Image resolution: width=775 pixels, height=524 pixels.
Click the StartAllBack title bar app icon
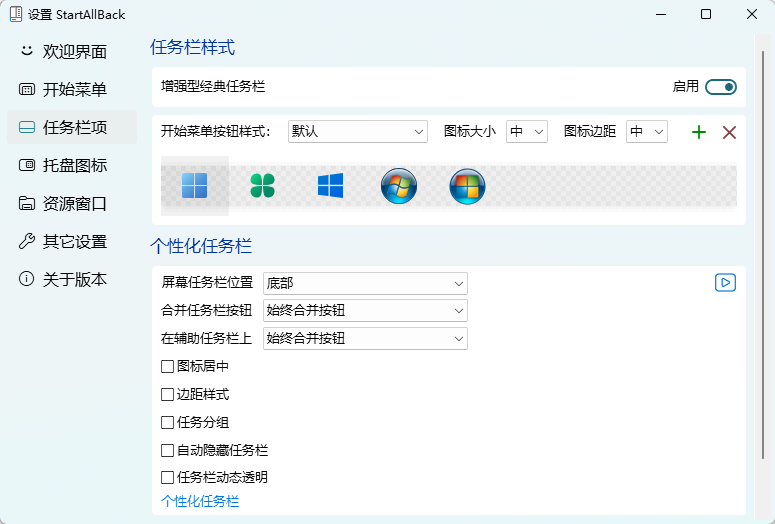[x=16, y=14]
